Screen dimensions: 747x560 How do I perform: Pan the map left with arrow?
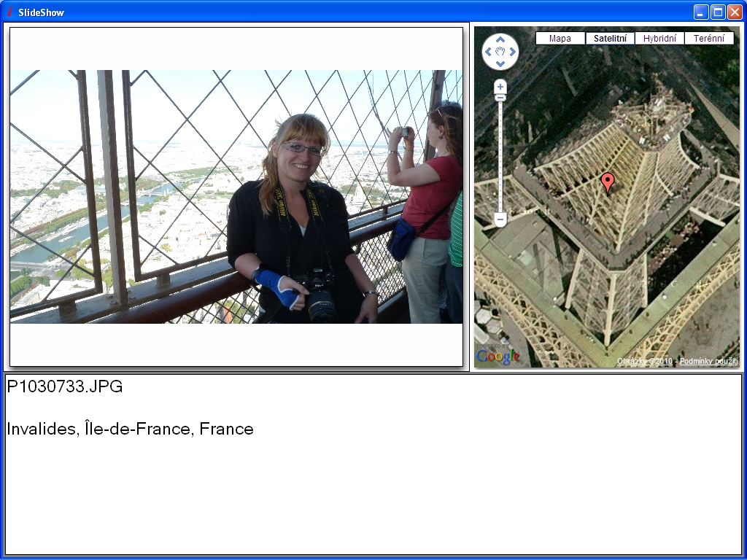[488, 52]
